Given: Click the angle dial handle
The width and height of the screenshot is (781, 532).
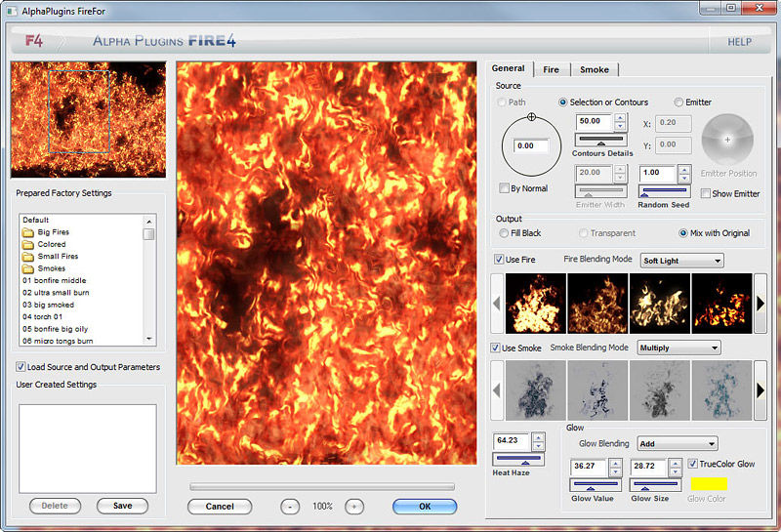Looking at the screenshot, I should click(531, 117).
